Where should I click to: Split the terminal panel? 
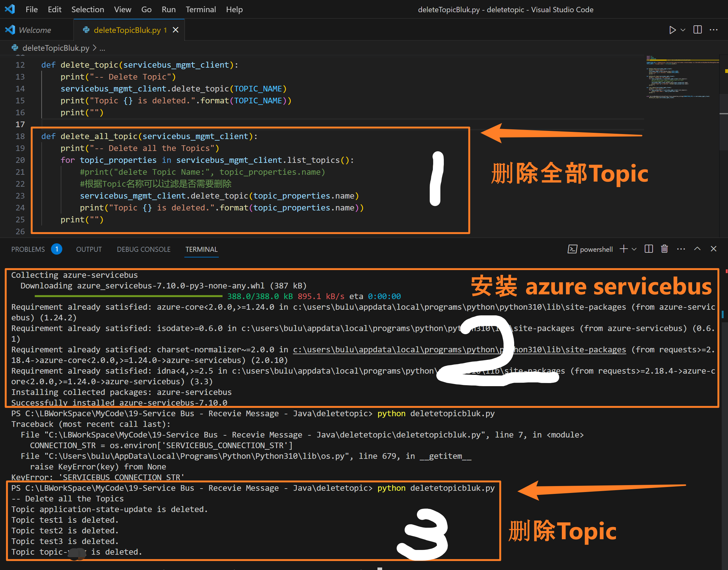pyautogui.click(x=649, y=249)
